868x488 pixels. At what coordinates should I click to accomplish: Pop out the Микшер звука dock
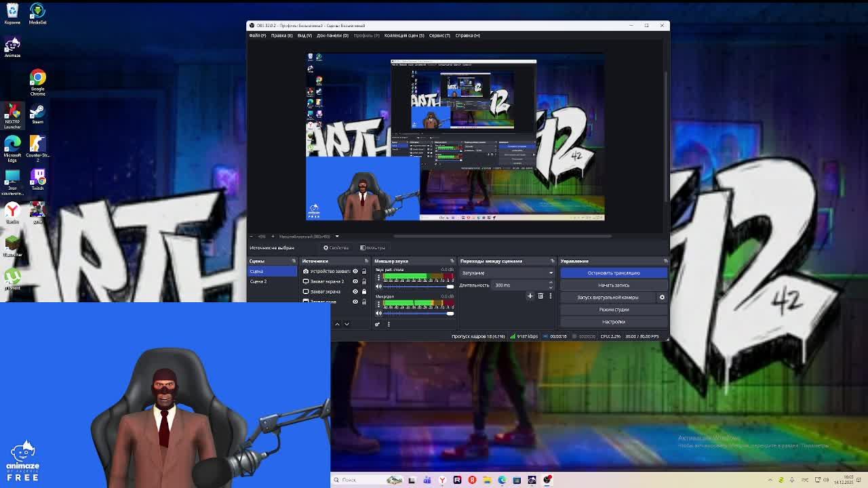452,261
